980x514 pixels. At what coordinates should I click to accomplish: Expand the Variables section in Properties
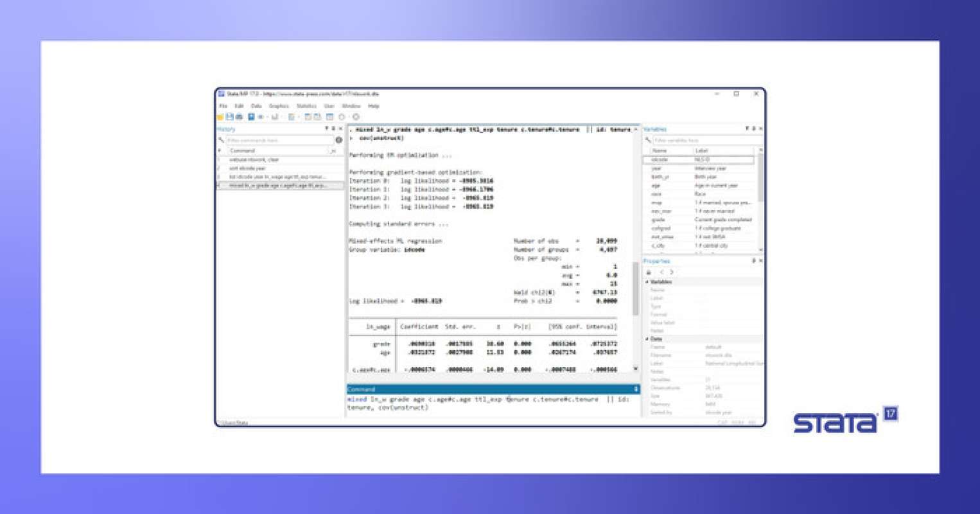point(647,281)
